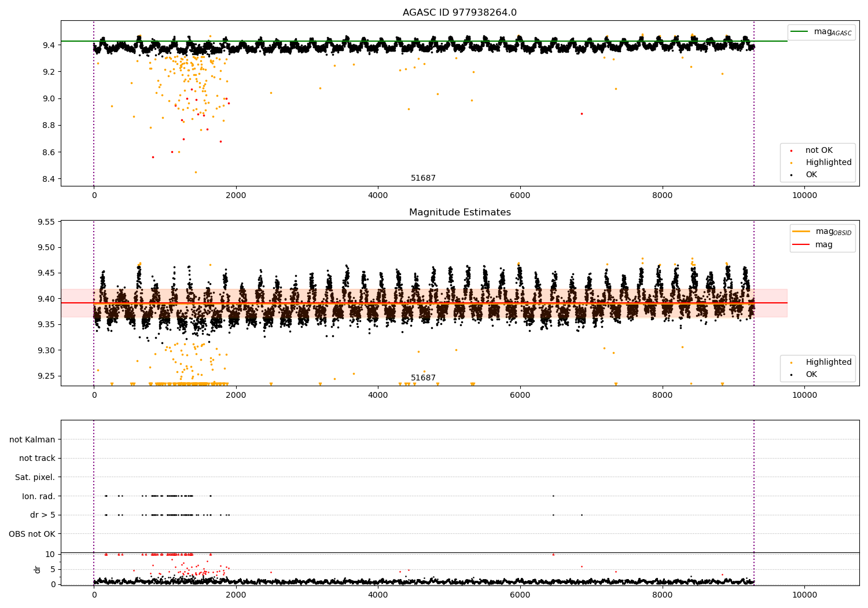Screen dimensions: 868x608
Task: Click 8.6 y-tick in top plot
Action: point(49,152)
